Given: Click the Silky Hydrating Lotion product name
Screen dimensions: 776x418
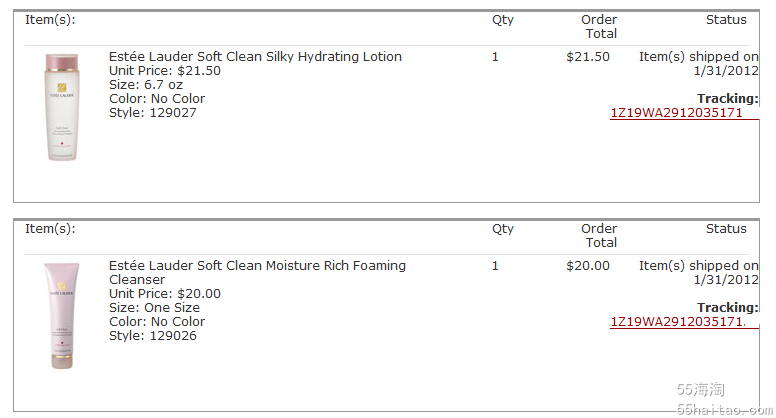Looking at the screenshot, I should coord(255,57).
